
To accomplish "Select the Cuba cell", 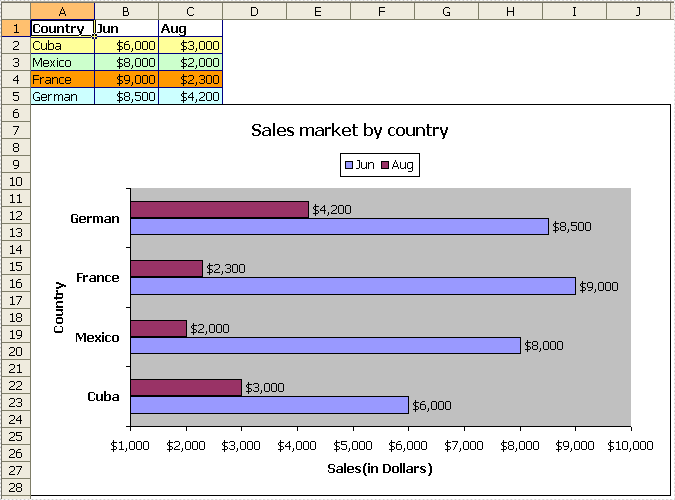I will coord(62,45).
